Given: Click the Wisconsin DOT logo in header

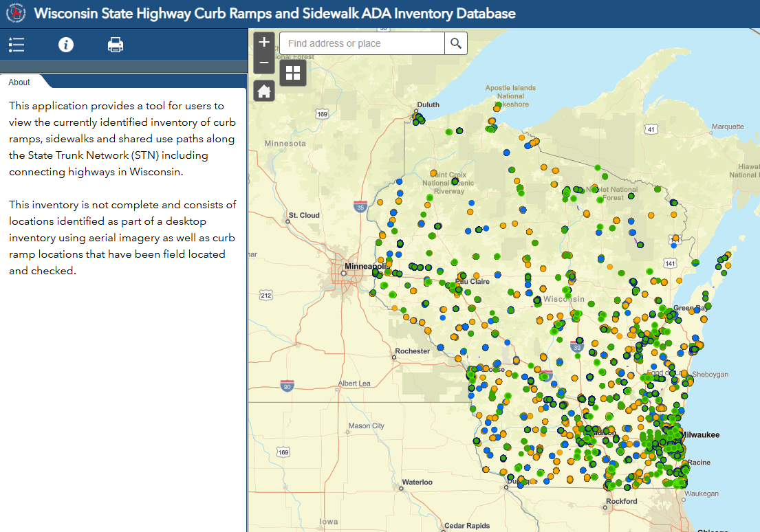Looking at the screenshot, I should (16, 13).
